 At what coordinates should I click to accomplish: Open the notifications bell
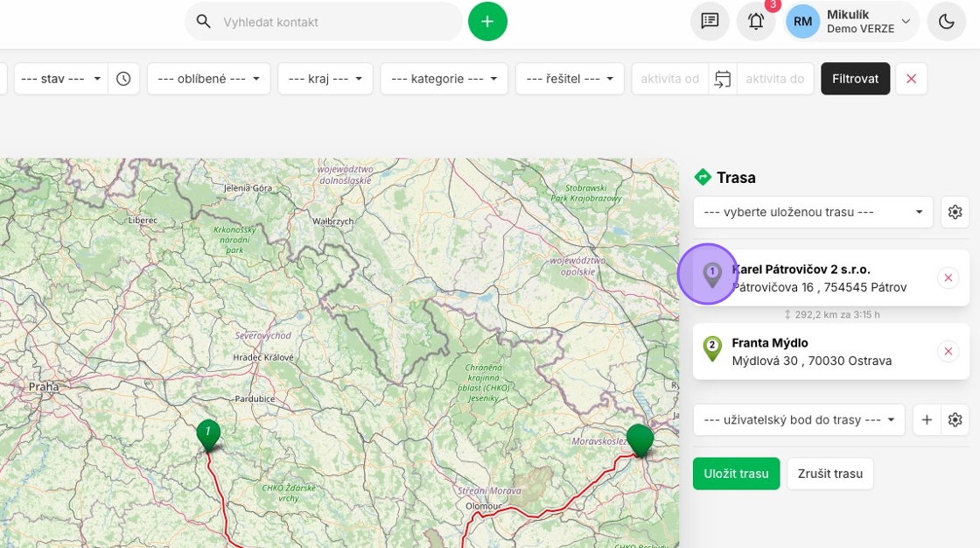click(x=756, y=21)
